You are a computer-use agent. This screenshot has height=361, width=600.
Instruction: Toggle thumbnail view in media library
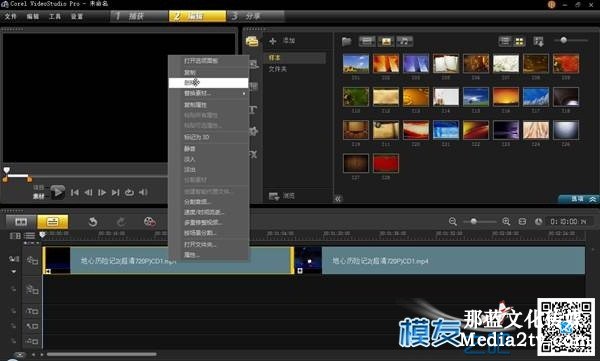519,41
